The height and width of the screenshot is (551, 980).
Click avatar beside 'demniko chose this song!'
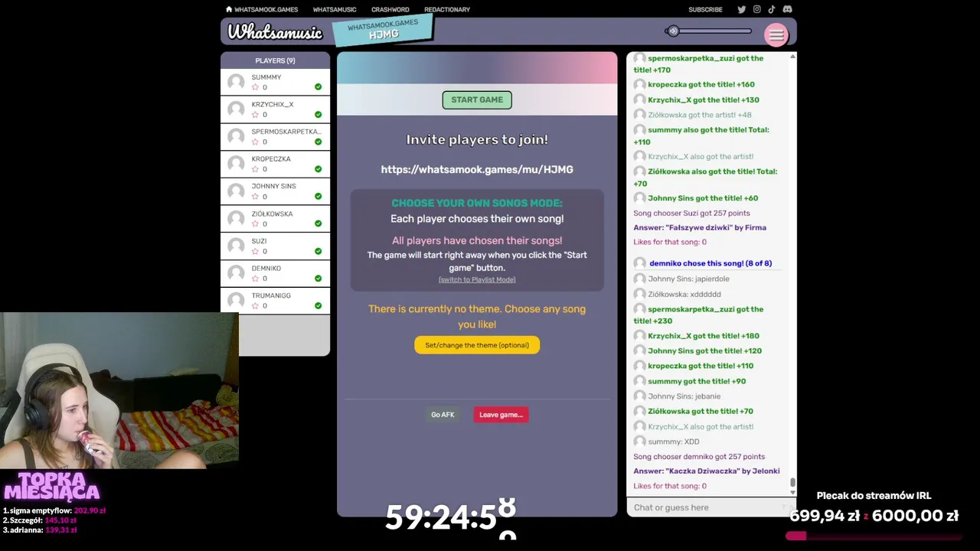639,263
